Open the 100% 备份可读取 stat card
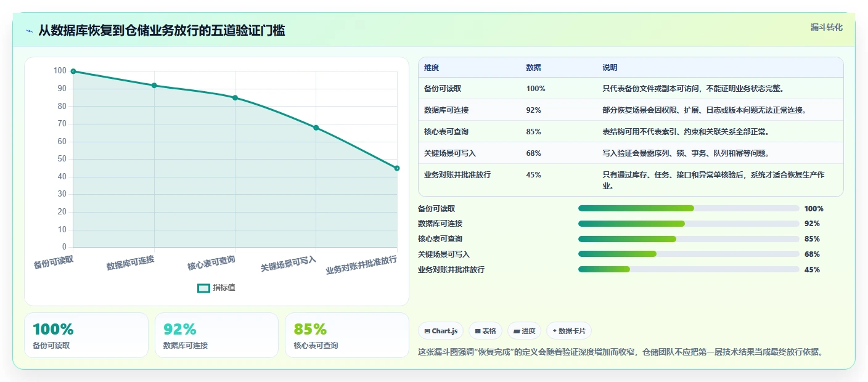The width and height of the screenshot is (868, 382). [x=86, y=335]
